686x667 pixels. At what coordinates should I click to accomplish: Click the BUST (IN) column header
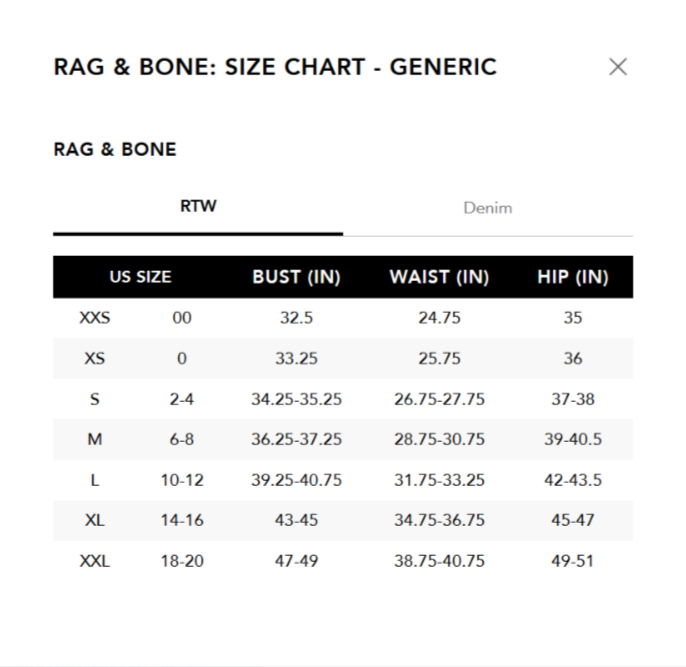[296, 277]
